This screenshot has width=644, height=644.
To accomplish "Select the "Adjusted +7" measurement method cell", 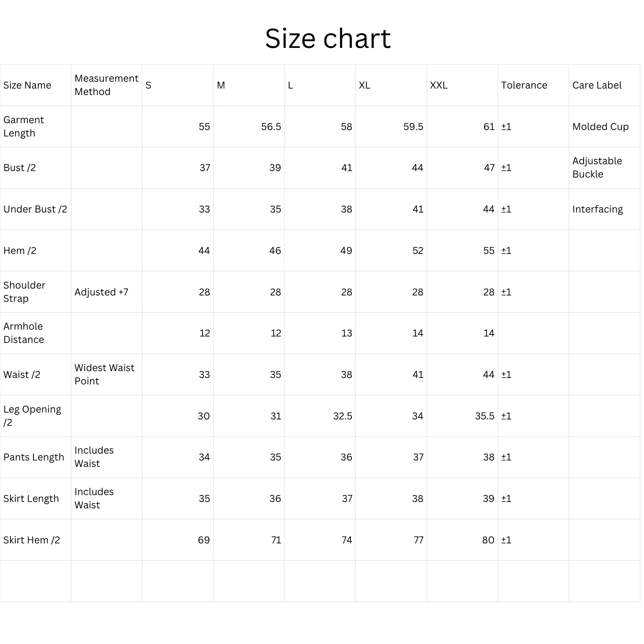I will click(101, 292).
